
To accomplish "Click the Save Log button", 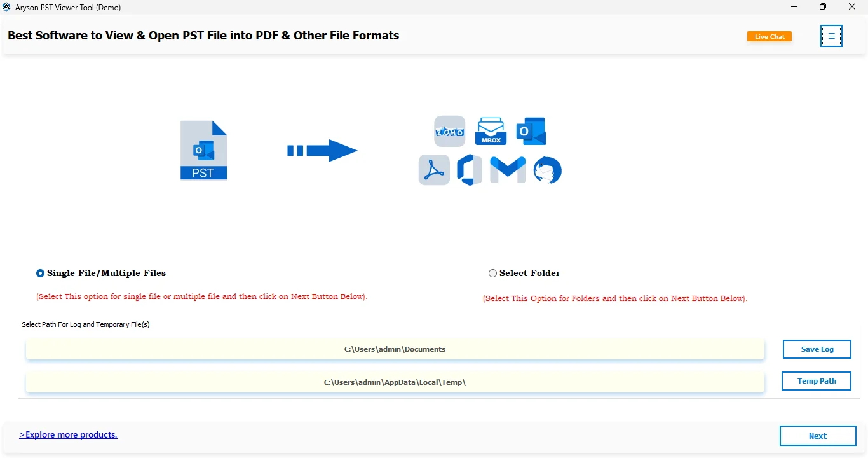I will [x=817, y=349].
